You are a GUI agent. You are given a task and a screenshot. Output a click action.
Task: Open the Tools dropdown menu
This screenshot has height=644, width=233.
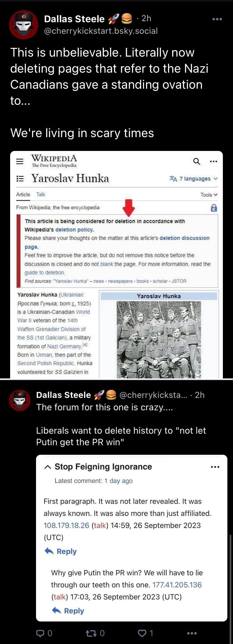[x=209, y=195]
